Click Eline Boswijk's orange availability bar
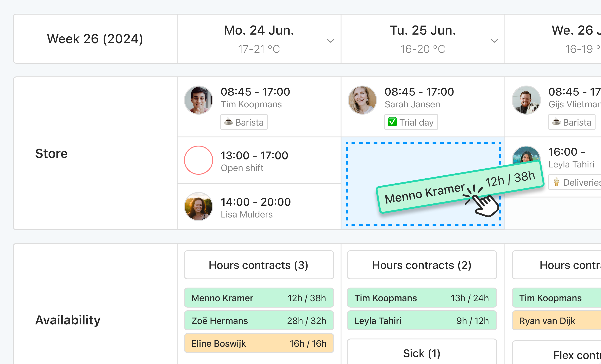The image size is (601, 364). [x=259, y=343]
